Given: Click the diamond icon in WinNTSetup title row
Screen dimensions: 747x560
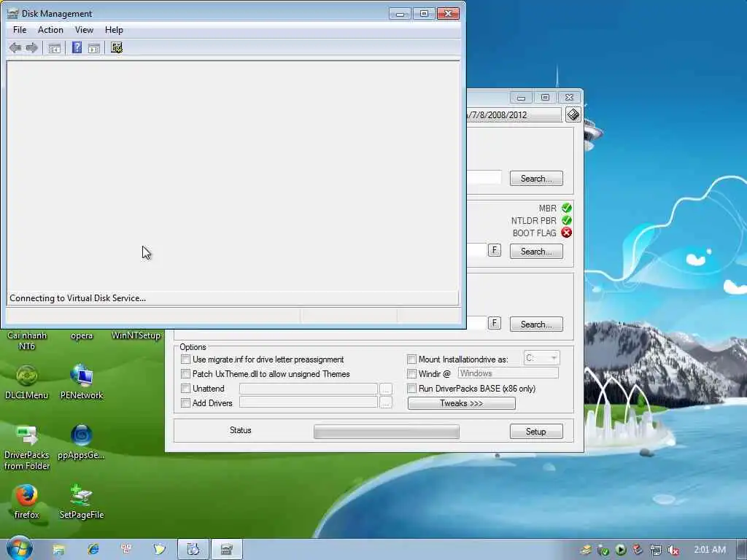Looking at the screenshot, I should (x=573, y=114).
